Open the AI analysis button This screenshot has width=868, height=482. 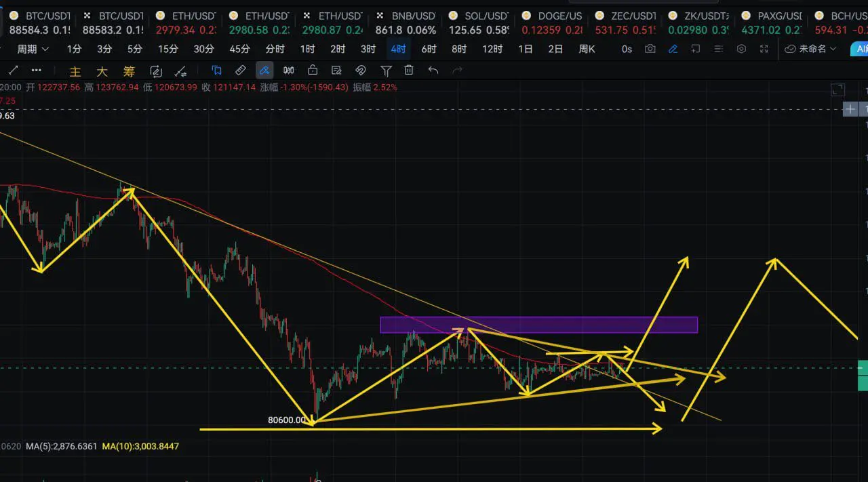point(860,49)
